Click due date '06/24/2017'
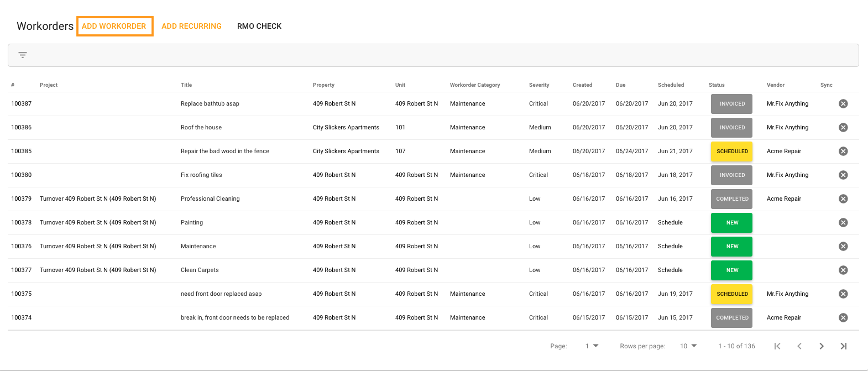 click(632, 151)
